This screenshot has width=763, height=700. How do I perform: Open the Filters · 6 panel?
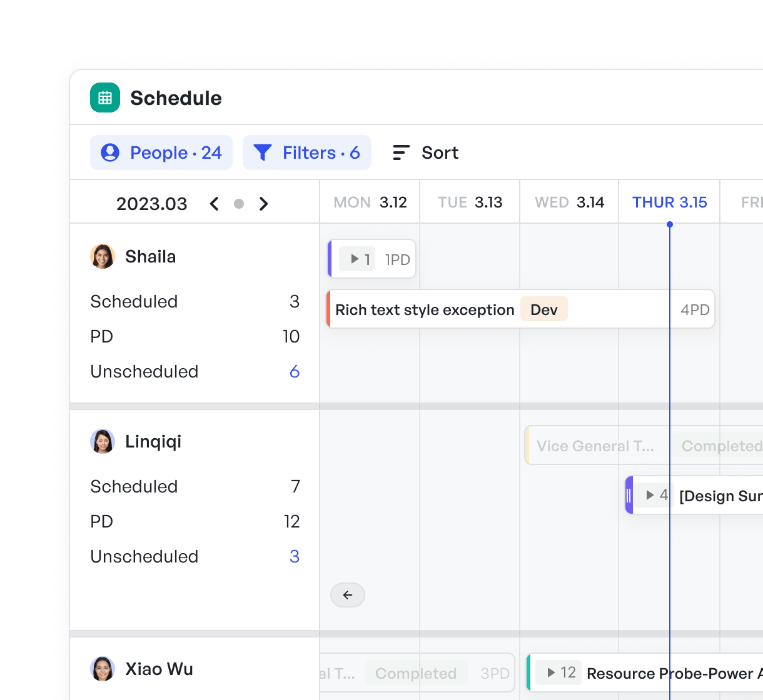tap(307, 152)
